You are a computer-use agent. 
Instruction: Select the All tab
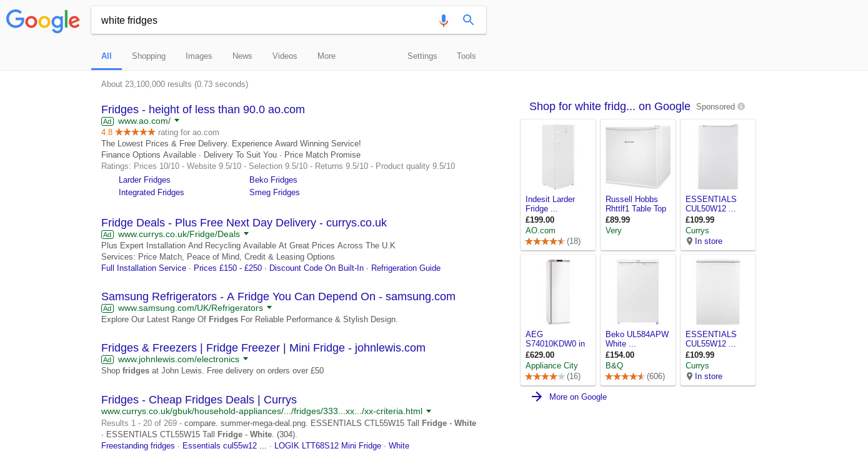point(106,56)
